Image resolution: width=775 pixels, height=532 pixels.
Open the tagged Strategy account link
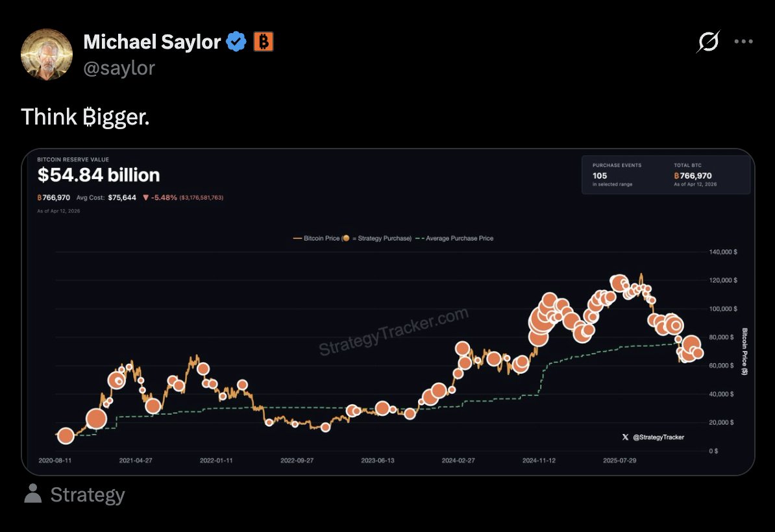[88, 495]
